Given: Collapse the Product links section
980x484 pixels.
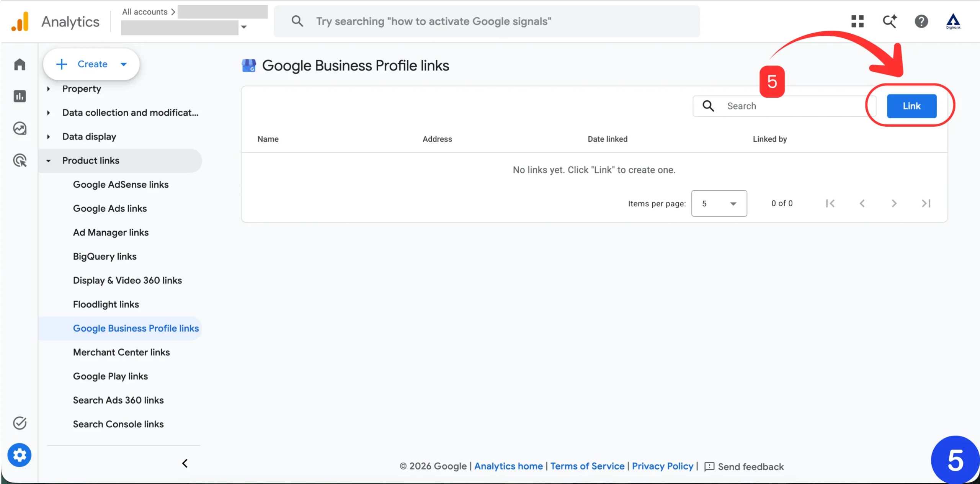Looking at the screenshot, I should [x=121, y=160].
